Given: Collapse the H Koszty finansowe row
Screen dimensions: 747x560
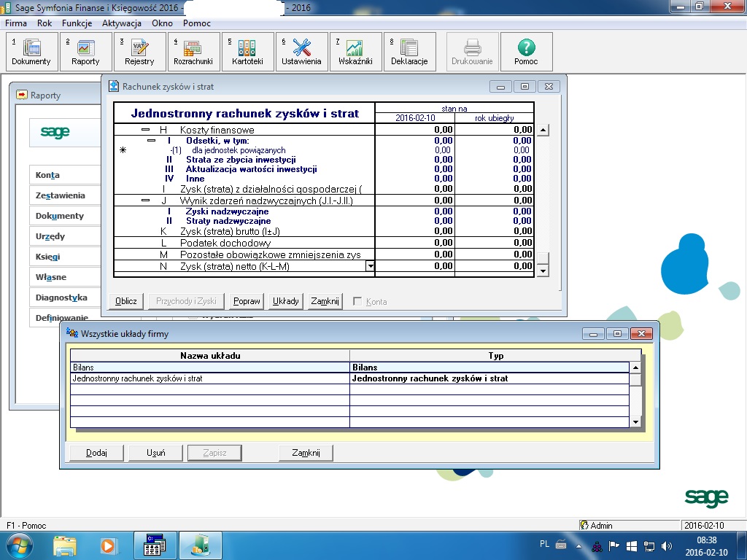Looking at the screenshot, I should tap(145, 130).
